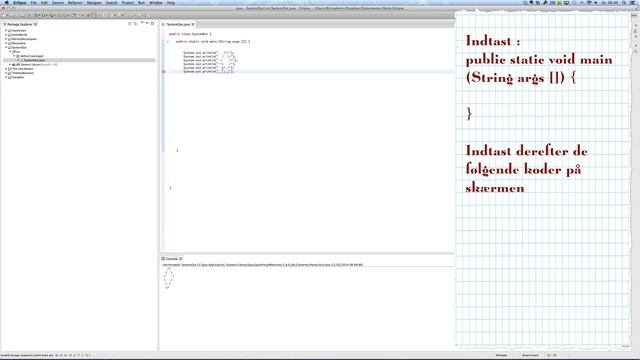Open Spotlight search in macOS menu bar
Viewport: 640px width, 360px height.
coord(624,2)
